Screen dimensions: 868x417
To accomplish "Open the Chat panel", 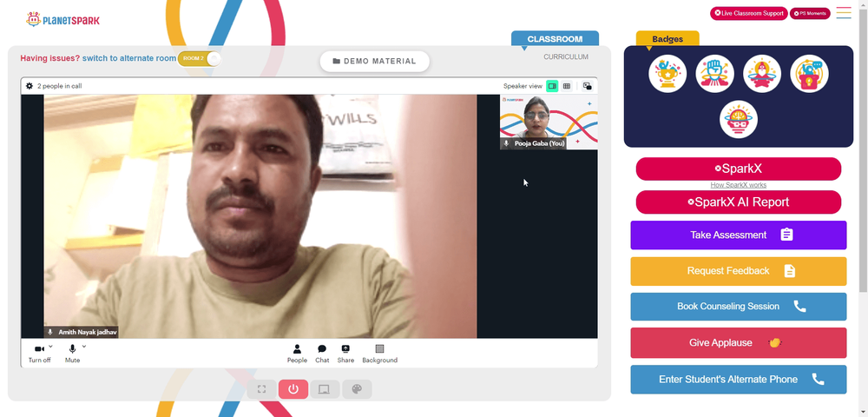I will [x=322, y=354].
